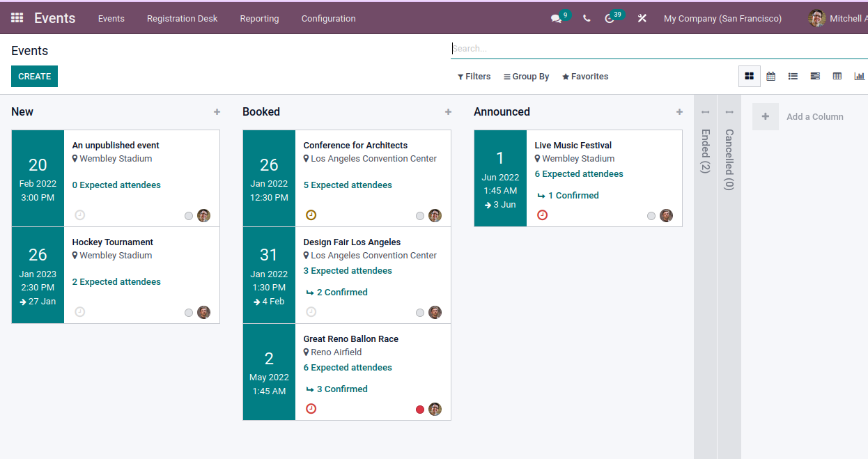Image resolution: width=868 pixels, height=459 pixels.
Task: Open activity clock on An unpublished event
Action: tap(80, 215)
